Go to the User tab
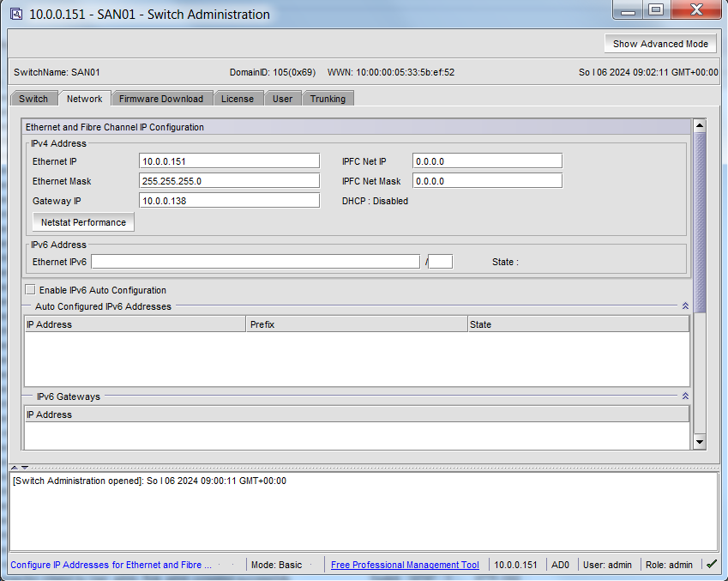The width and height of the screenshot is (728, 581). tap(283, 99)
